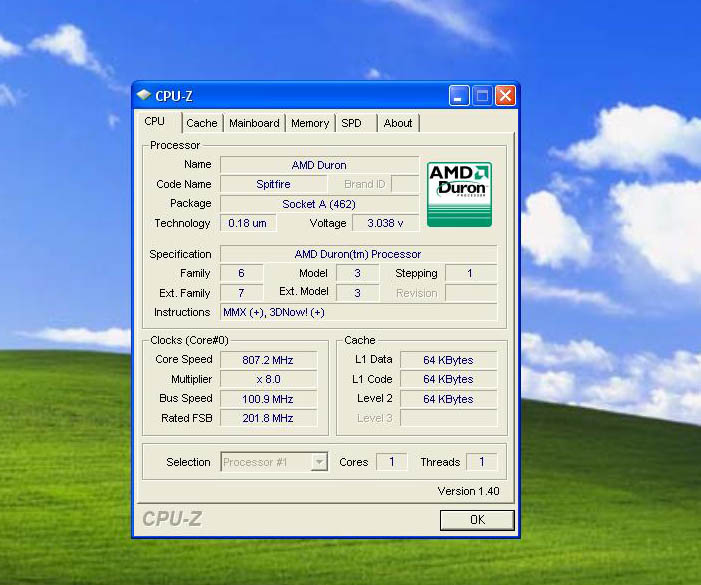This screenshot has height=585, width=701.
Task: Click the Model value 3
Action: (x=357, y=273)
